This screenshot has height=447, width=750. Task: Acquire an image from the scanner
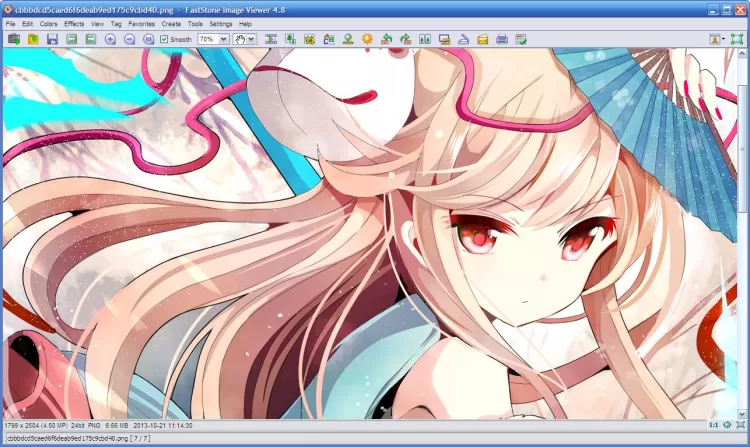(x=463, y=39)
